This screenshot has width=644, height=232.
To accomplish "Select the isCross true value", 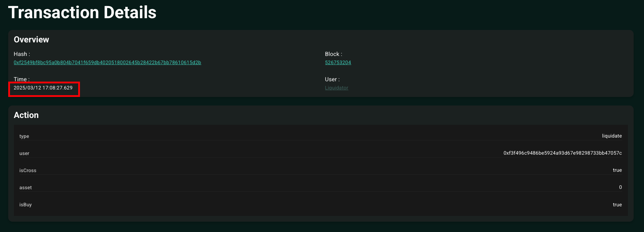I will tap(617, 170).
